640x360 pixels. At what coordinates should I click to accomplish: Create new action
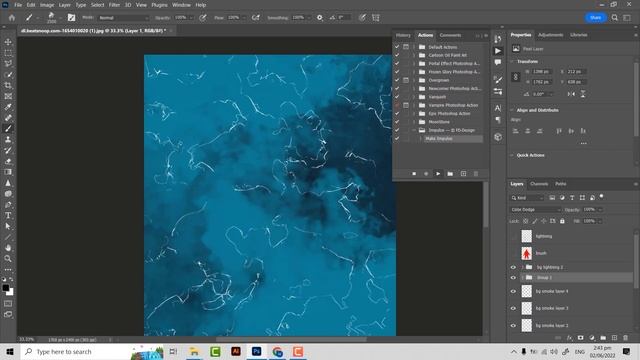463,174
